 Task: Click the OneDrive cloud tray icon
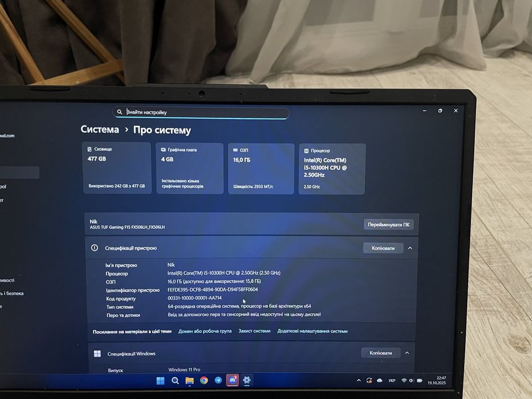pos(380,381)
